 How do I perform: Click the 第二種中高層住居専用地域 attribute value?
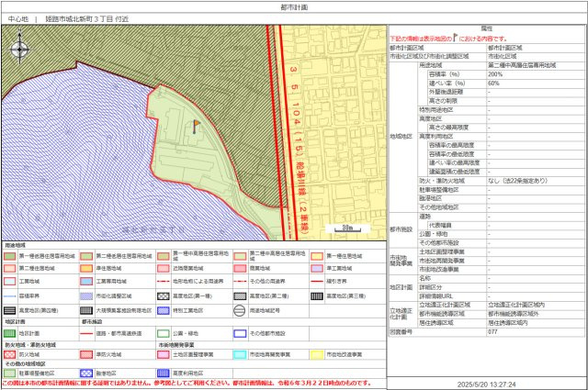click(x=520, y=65)
